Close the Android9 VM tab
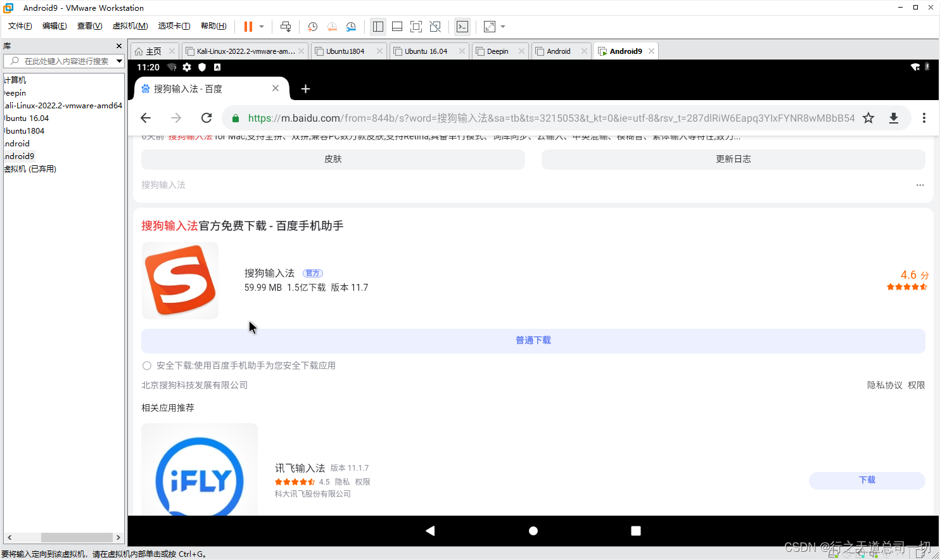The image size is (940, 560). coord(651,51)
